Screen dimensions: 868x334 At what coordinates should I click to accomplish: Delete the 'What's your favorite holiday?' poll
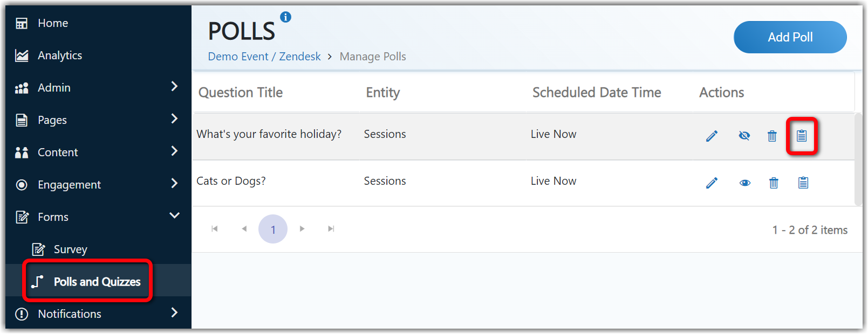pos(772,136)
